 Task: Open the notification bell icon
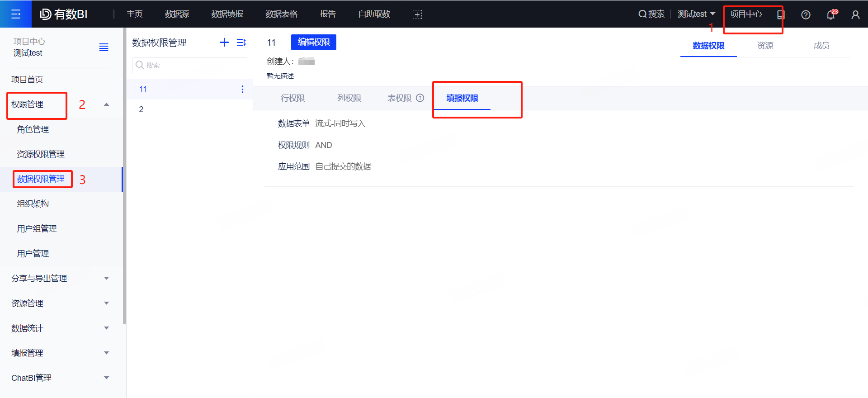(831, 14)
